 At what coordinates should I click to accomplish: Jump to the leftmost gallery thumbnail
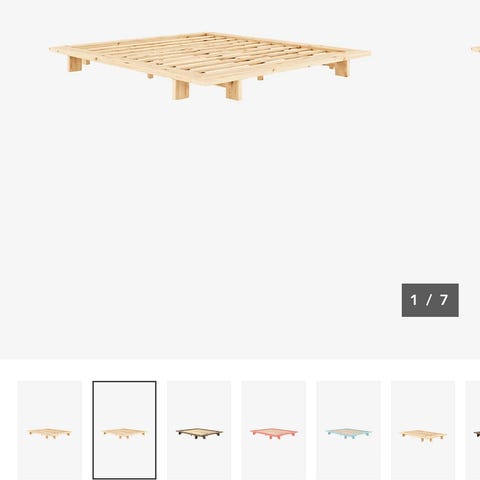(x=50, y=430)
